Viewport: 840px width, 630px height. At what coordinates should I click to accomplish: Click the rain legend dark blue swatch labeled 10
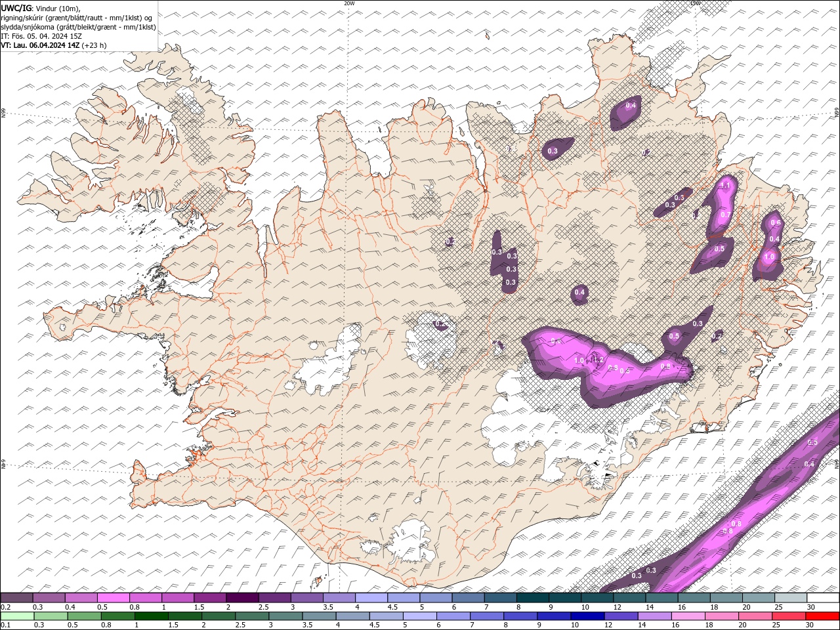[x=587, y=616]
